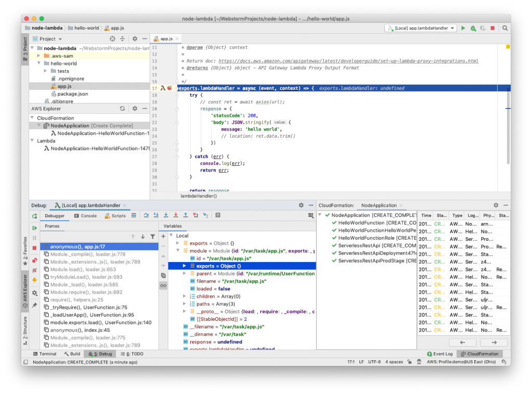
Task: Select package.json in the Project tree
Action: [x=72, y=94]
